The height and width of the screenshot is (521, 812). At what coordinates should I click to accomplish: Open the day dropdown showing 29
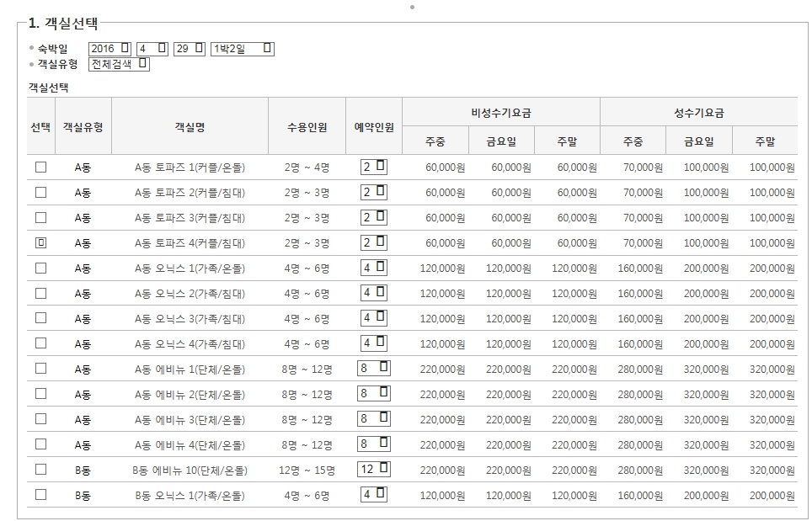coord(190,49)
